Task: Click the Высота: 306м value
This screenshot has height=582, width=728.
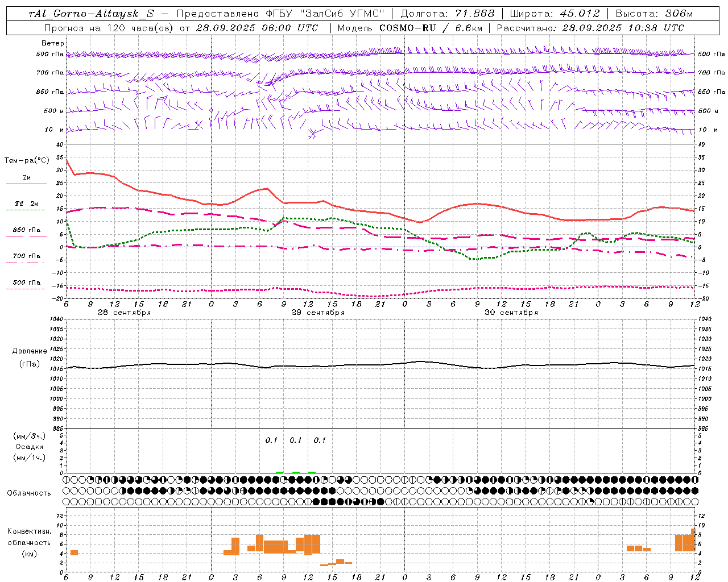Action: click(x=654, y=14)
